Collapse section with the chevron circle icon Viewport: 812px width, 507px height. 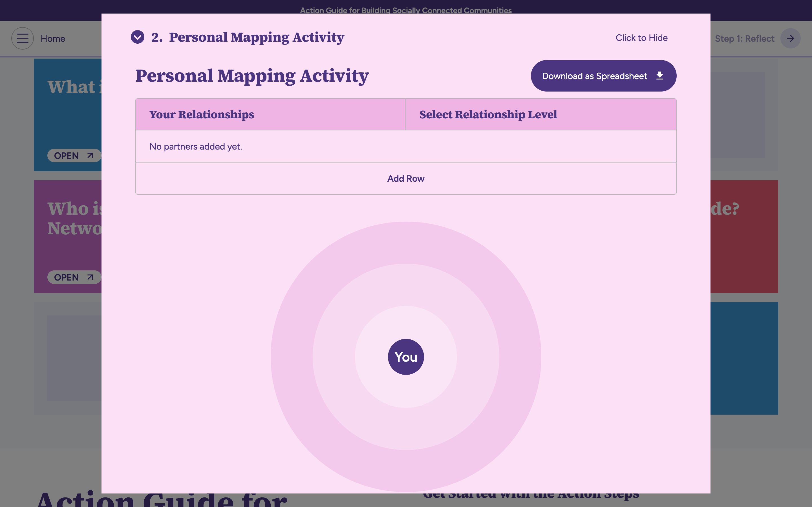coord(138,37)
